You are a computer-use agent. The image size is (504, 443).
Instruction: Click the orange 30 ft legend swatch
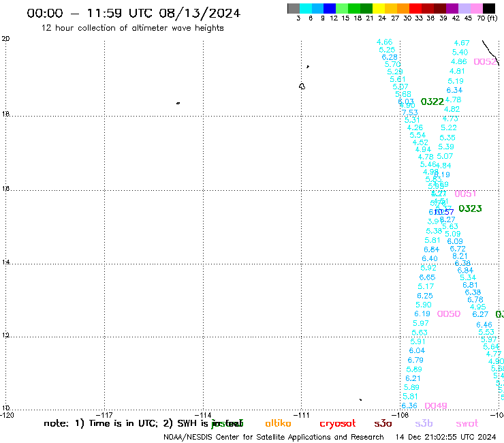tap(403, 9)
